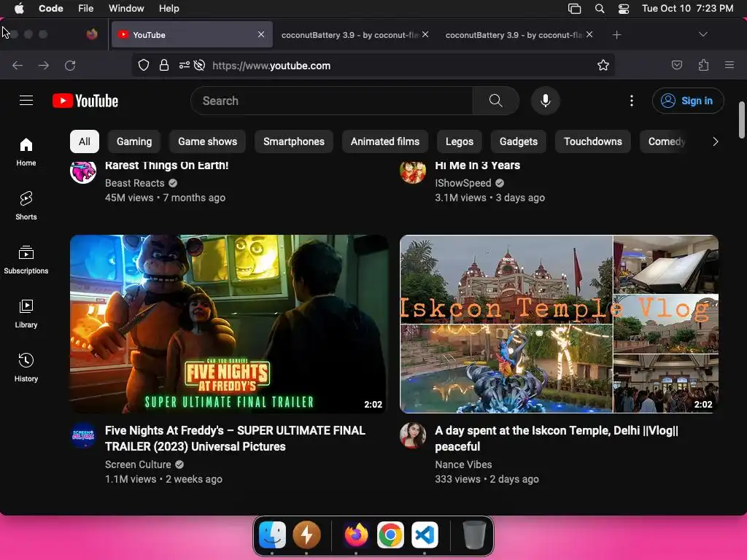Filter by Gaming chip

click(x=134, y=141)
